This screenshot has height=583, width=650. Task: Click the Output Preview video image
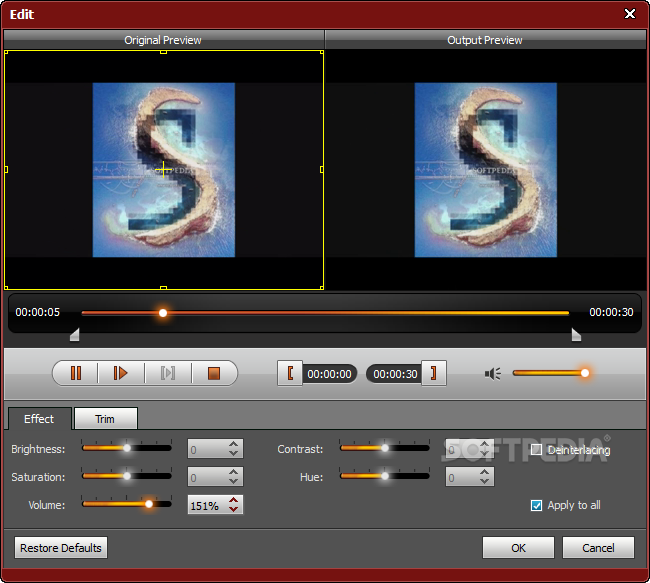(x=485, y=170)
